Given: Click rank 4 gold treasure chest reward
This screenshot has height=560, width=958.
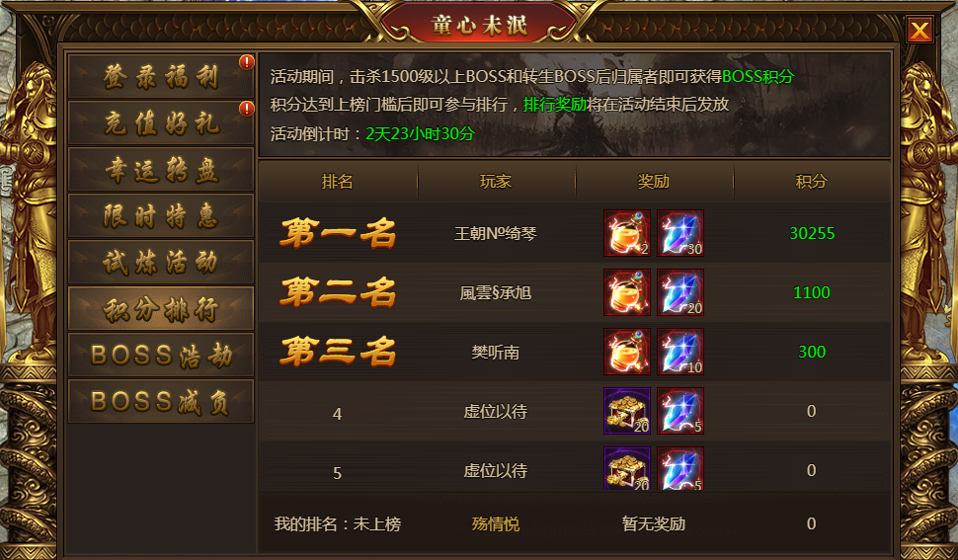Looking at the screenshot, I should click(x=627, y=411).
